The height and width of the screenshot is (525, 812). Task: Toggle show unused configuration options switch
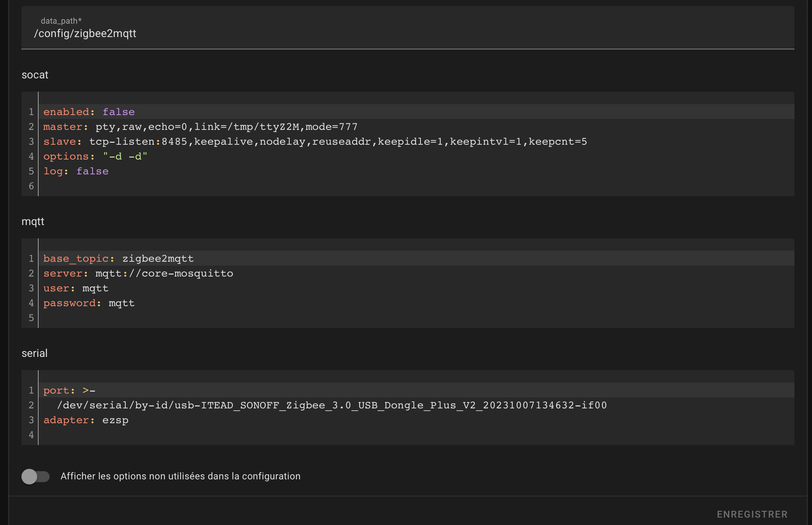[x=36, y=476]
